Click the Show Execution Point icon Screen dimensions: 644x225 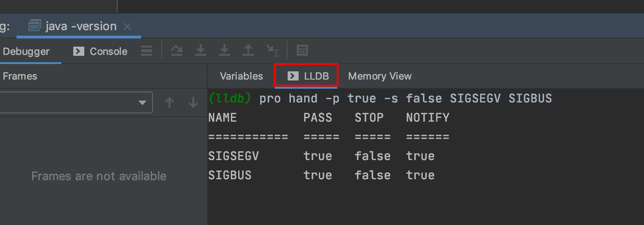point(147,51)
